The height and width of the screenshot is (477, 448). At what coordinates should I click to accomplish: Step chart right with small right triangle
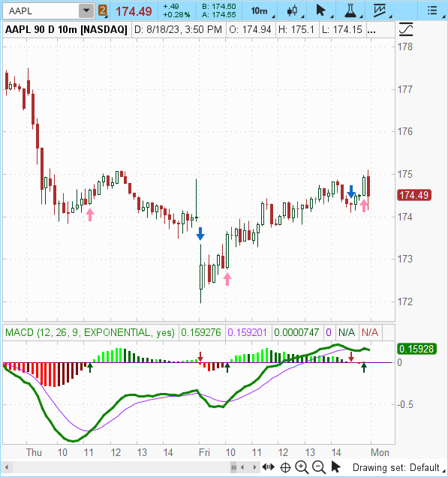(x=254, y=467)
